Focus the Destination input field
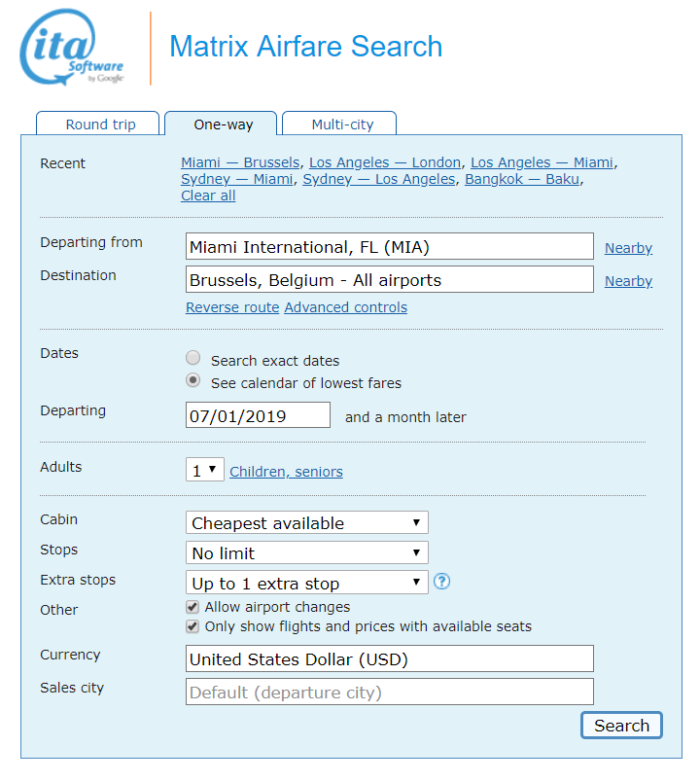Viewport: 700px width, 782px height. pos(390,279)
